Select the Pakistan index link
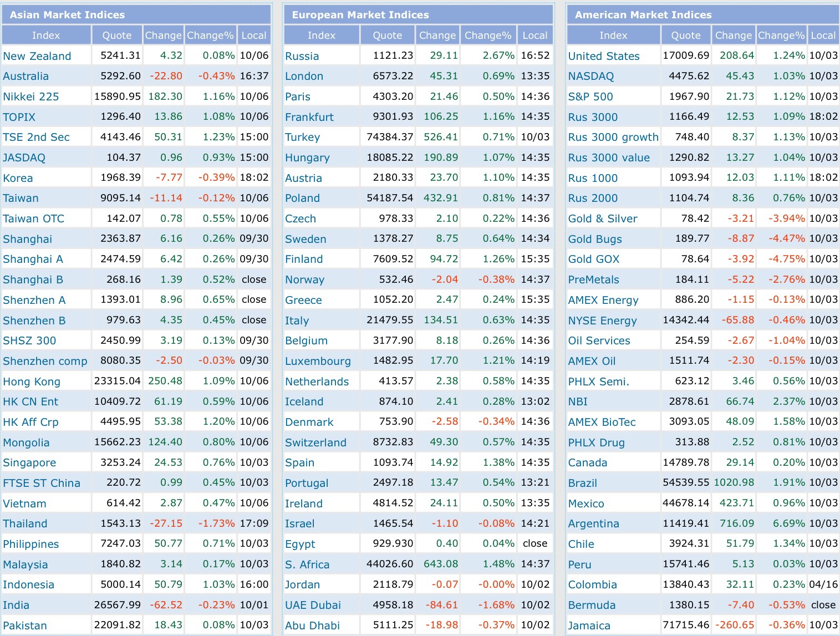This screenshot has height=636, width=840. [25, 625]
